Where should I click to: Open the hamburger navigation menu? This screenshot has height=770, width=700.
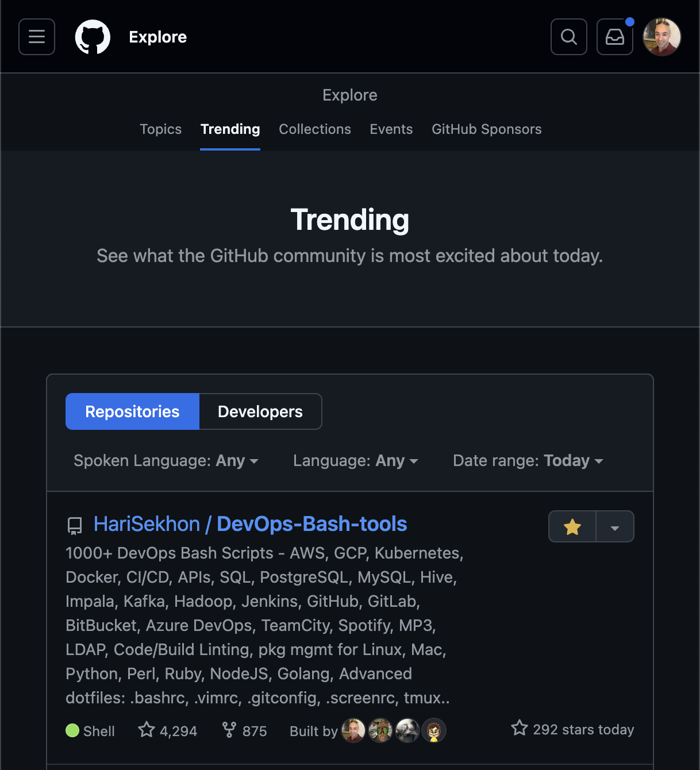point(36,36)
